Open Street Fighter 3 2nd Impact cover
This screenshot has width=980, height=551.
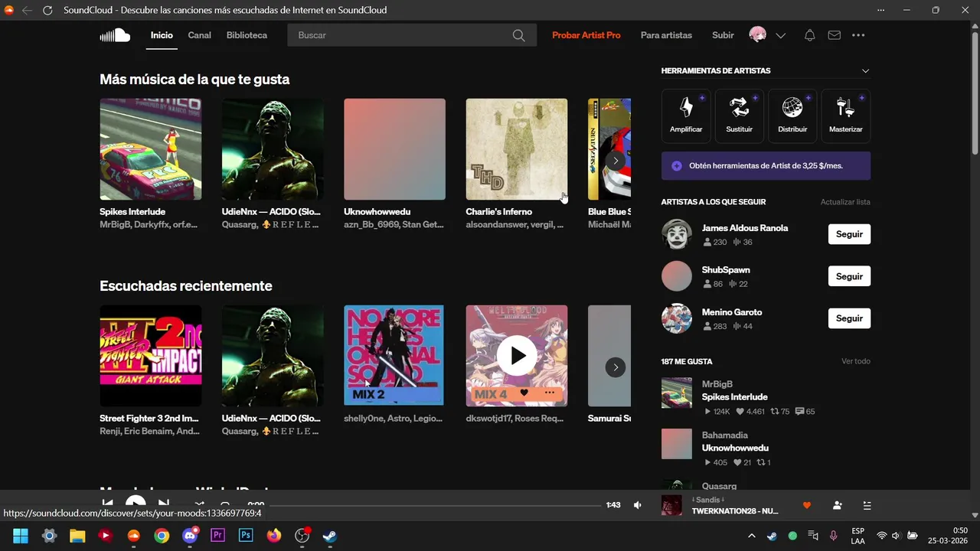coord(151,356)
